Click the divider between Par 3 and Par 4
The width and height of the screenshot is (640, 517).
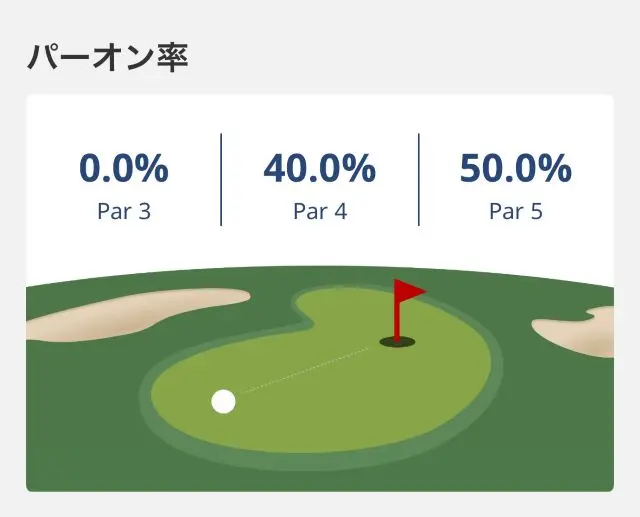click(221, 180)
